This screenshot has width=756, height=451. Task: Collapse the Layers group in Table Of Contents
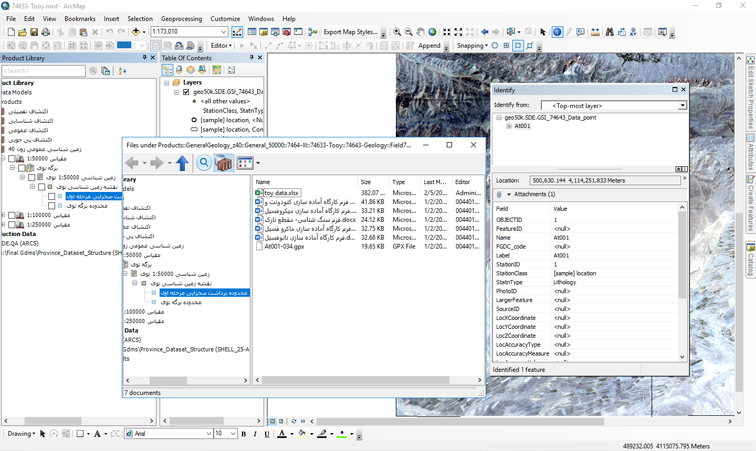pos(167,82)
